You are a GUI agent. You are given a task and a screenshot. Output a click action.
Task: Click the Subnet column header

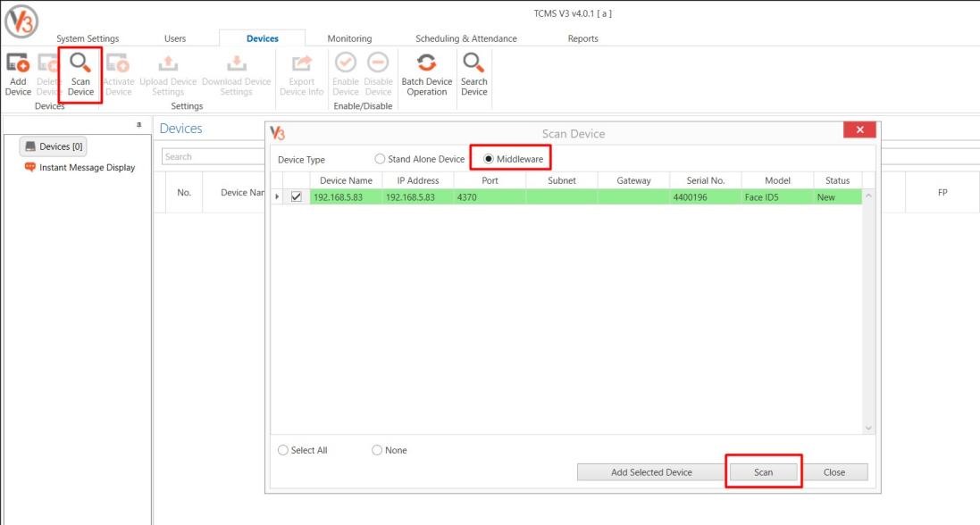562,180
